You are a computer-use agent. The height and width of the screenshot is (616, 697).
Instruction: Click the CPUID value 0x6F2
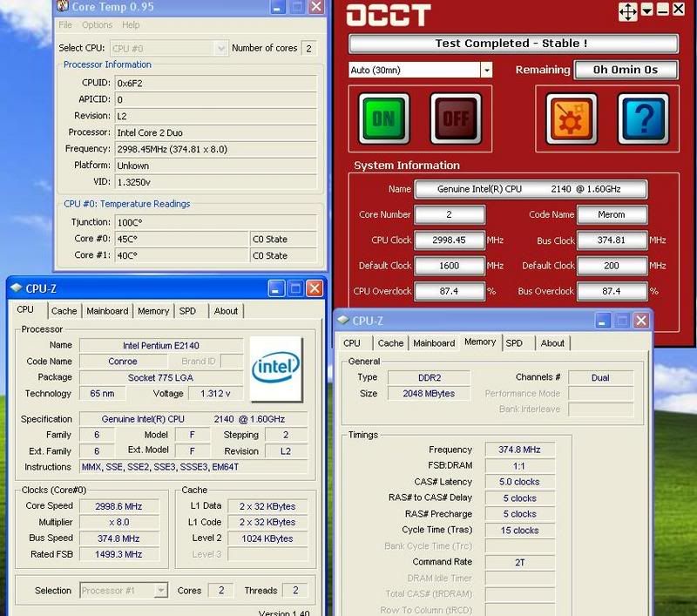[215, 83]
